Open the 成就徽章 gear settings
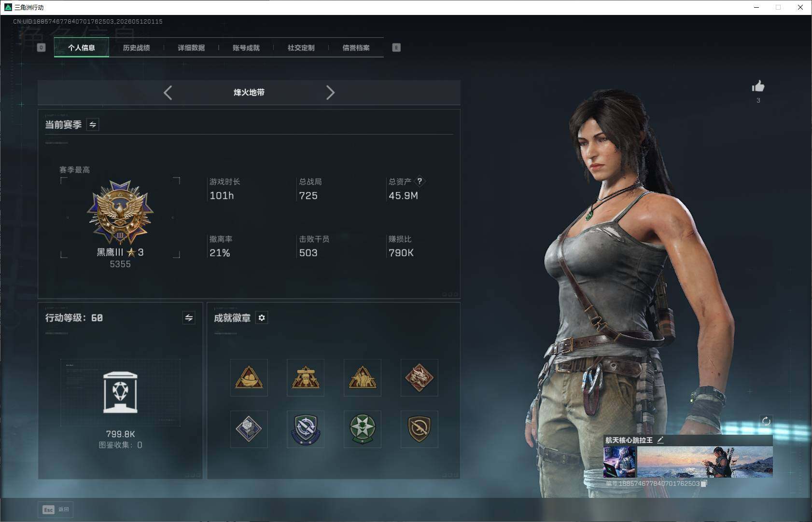812x522 pixels. pos(262,318)
